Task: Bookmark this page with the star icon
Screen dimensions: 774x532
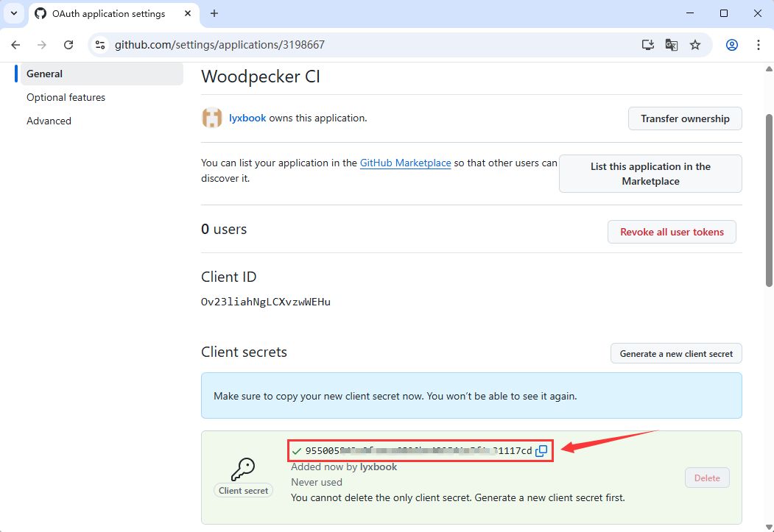Action: pyautogui.click(x=695, y=45)
